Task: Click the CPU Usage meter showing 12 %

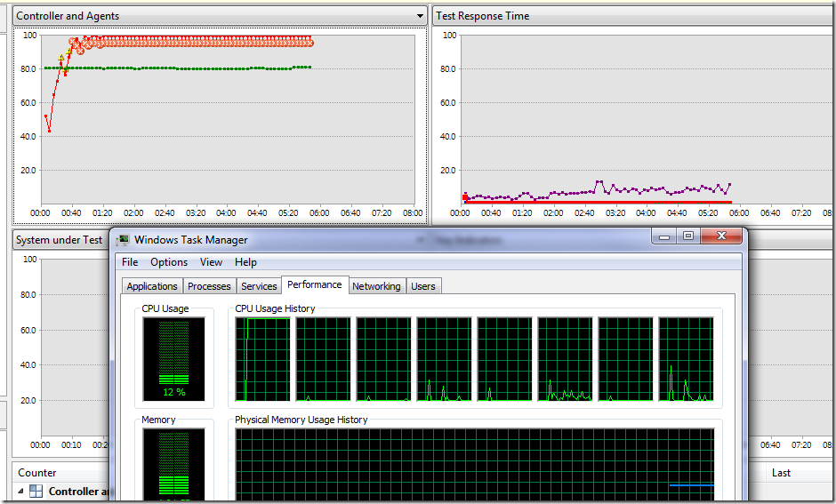Action: coord(173,359)
